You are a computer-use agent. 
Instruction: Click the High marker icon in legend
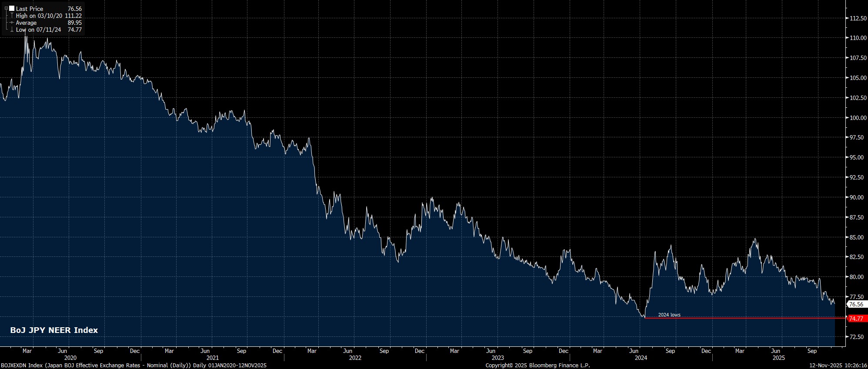pyautogui.click(x=11, y=16)
